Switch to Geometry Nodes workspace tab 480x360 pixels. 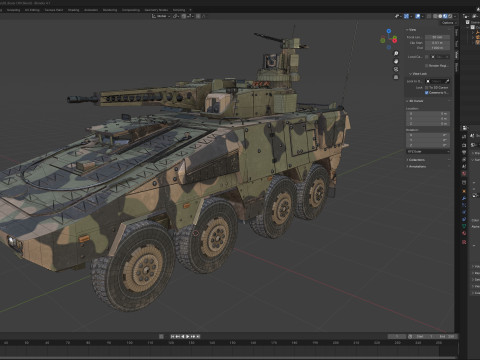pyautogui.click(x=156, y=10)
